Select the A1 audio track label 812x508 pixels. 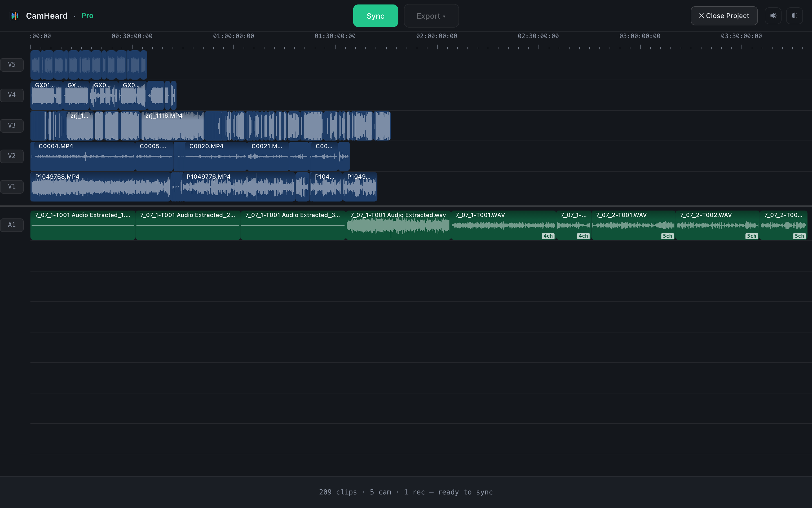point(12,225)
